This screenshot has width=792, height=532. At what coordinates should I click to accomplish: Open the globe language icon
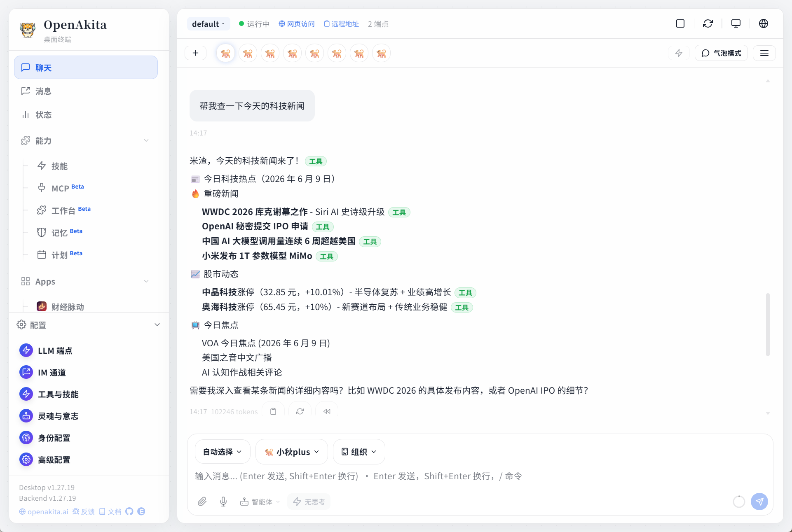[764, 23]
